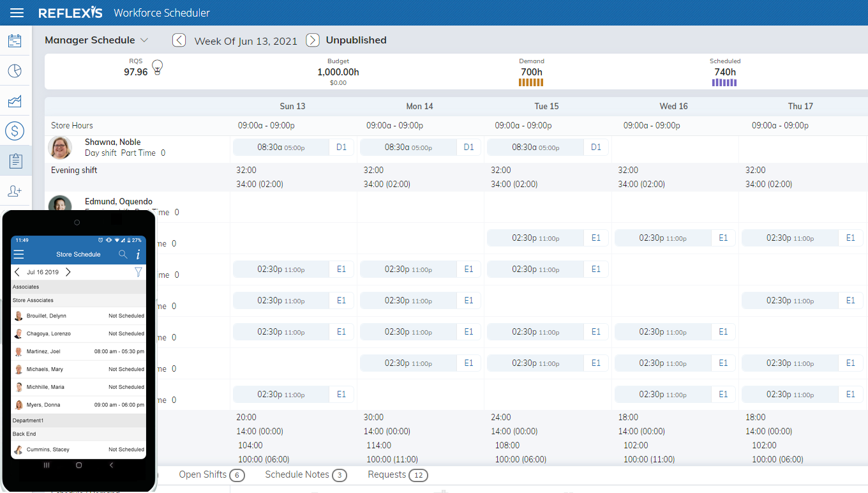Open the trend graph sidebar icon
The width and height of the screenshot is (868, 493).
click(x=15, y=101)
